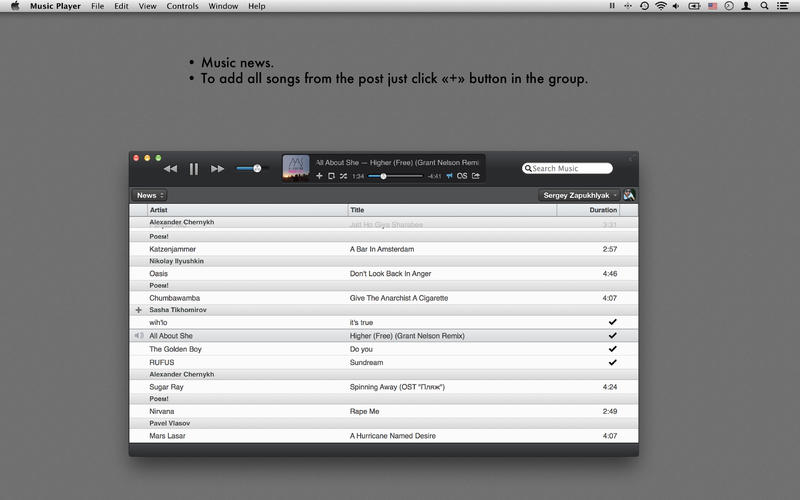800x500 pixels.
Task: Select Nikolay Ilyushkin group header
Action: coord(384,261)
